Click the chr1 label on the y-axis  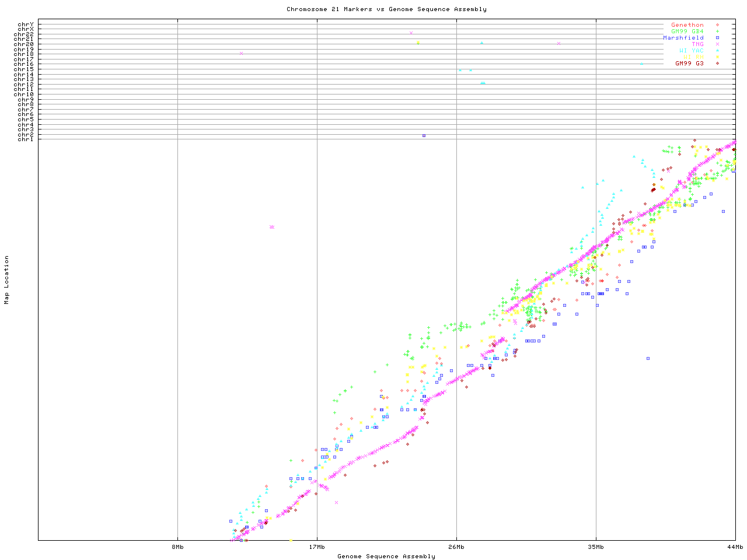26,139
